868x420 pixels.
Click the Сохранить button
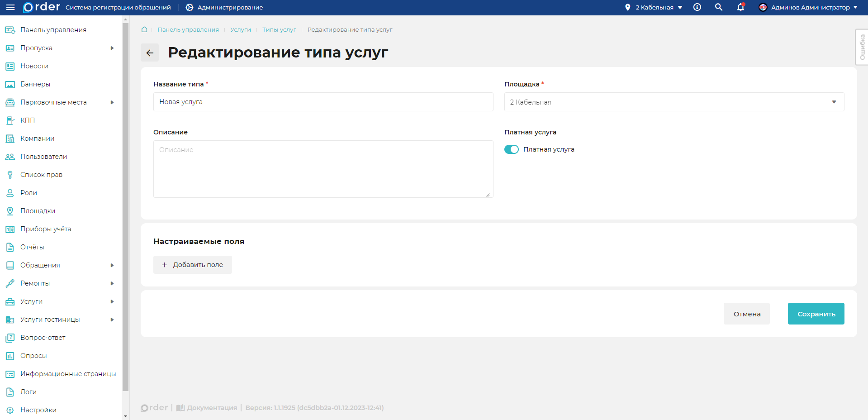816,314
